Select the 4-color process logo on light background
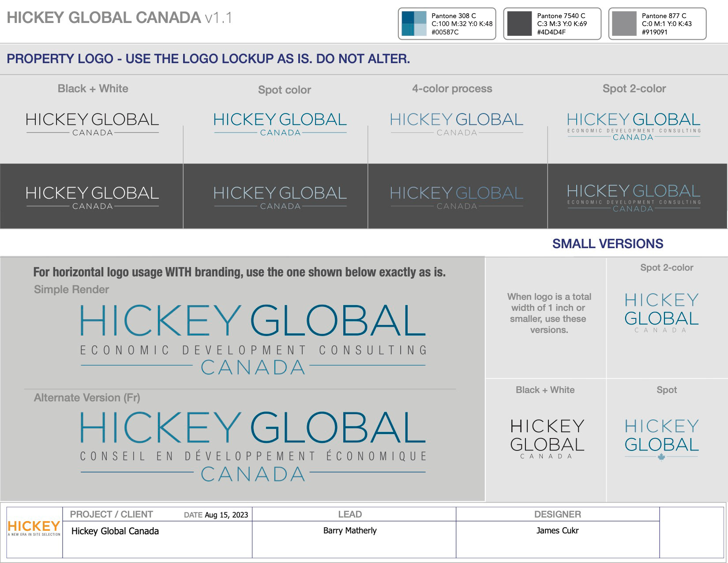Image resolution: width=728 pixels, height=563 pixels. point(457,125)
